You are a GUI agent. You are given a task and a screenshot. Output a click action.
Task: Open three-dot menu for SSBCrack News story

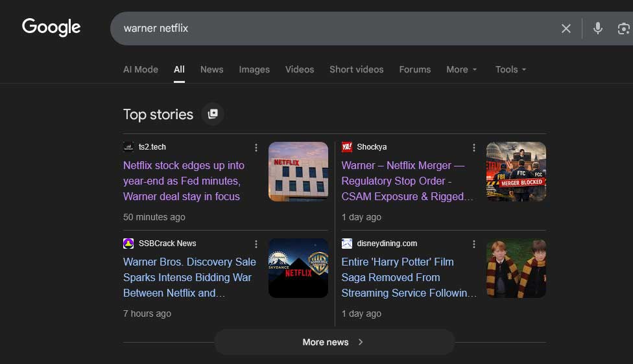click(x=256, y=244)
